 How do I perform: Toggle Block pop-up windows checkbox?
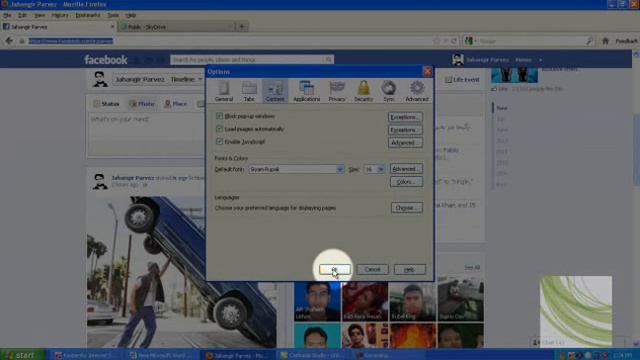point(219,116)
